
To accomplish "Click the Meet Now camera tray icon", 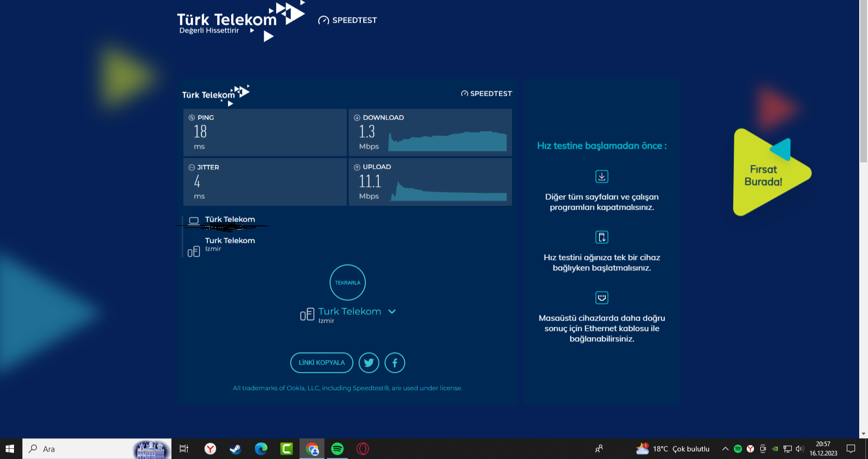I will (763, 449).
